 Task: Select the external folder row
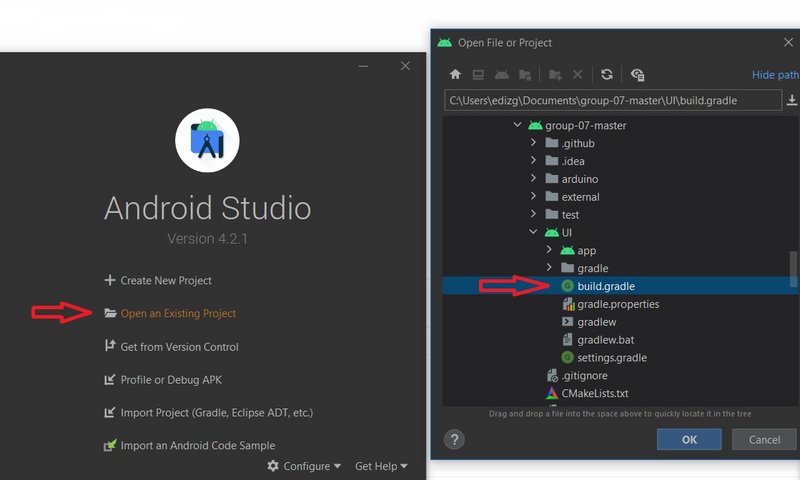click(620, 196)
